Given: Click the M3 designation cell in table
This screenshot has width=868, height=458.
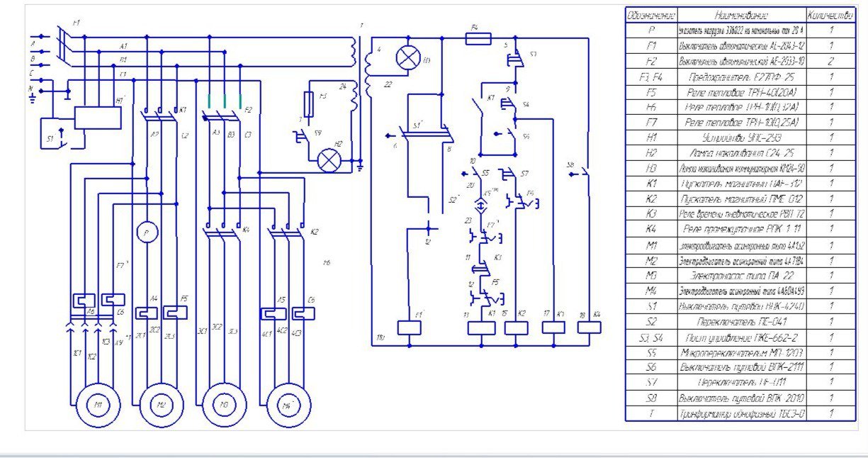Looking at the screenshot, I should click(x=651, y=275).
